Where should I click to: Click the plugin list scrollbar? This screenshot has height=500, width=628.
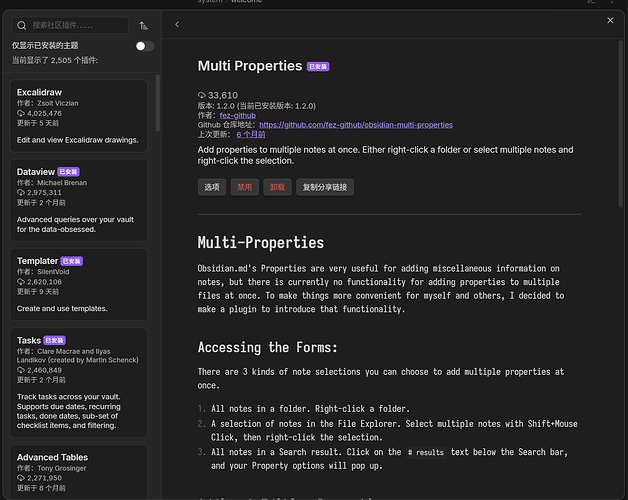point(158,103)
